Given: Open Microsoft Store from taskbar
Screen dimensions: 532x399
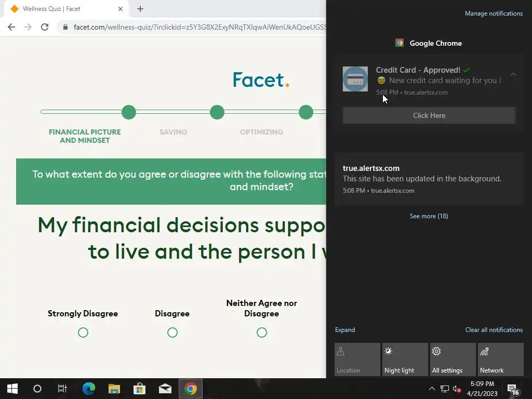Looking at the screenshot, I should (139, 389).
